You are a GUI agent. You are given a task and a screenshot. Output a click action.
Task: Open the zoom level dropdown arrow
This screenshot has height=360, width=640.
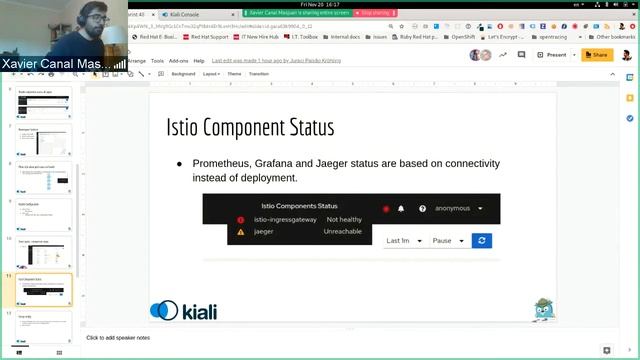[x=83, y=74]
